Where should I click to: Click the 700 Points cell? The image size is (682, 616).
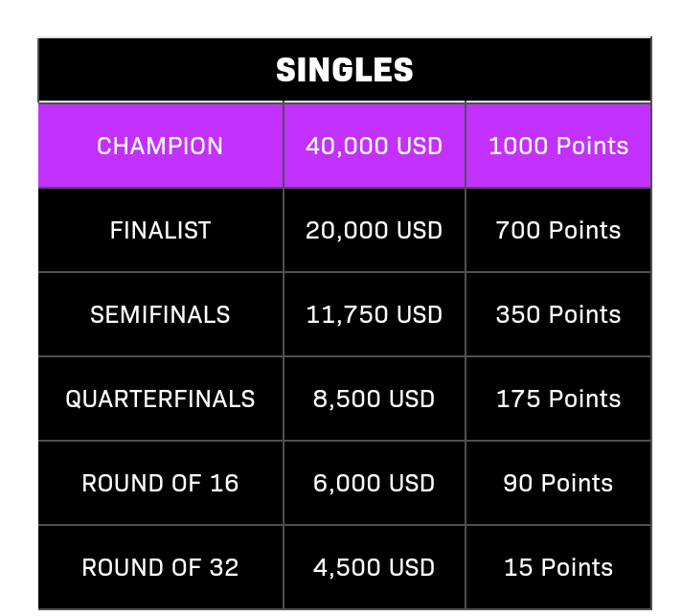point(558,230)
